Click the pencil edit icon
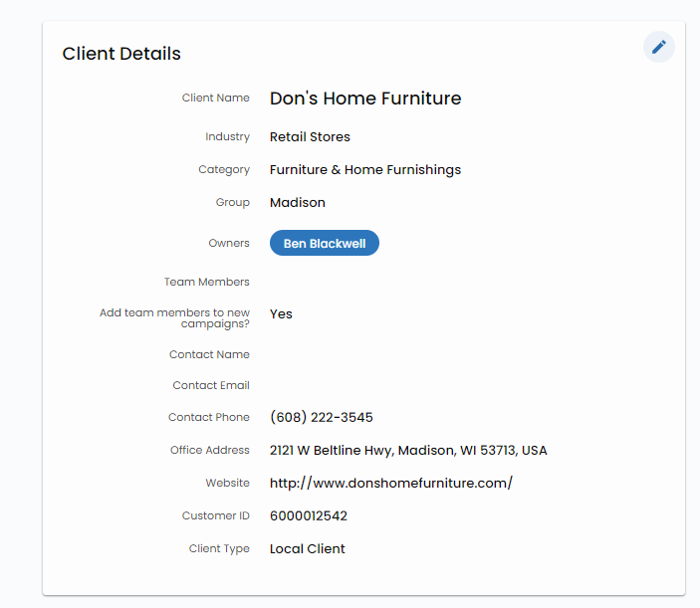 (658, 47)
